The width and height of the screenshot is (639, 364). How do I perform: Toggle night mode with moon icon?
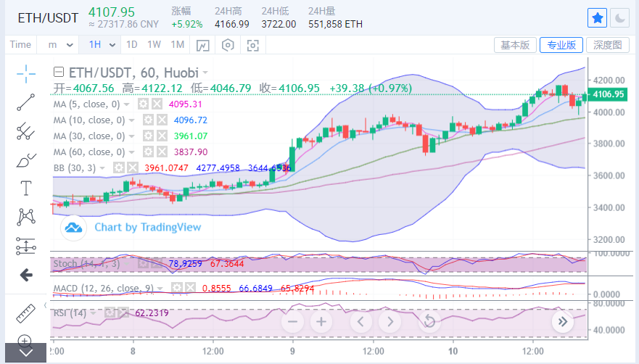[620, 18]
